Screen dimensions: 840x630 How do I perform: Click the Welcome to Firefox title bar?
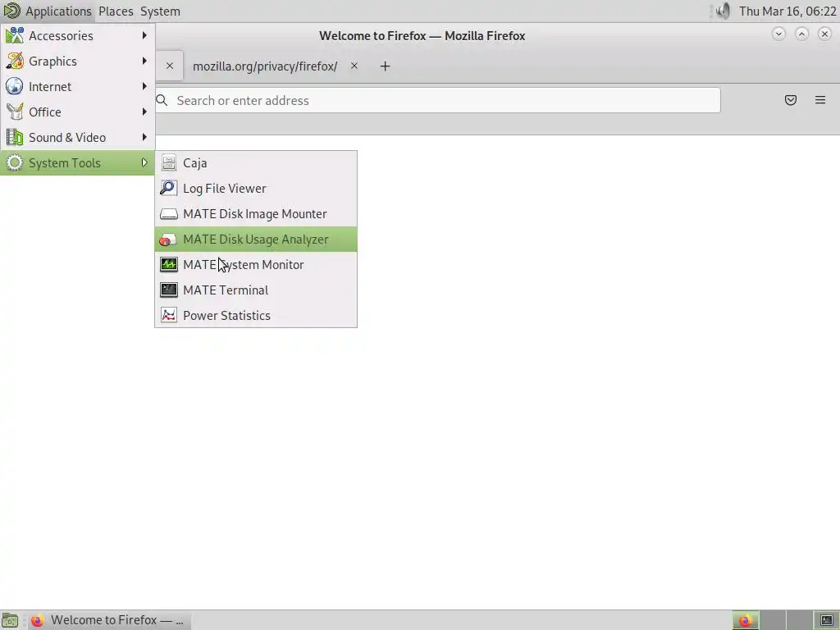click(422, 36)
